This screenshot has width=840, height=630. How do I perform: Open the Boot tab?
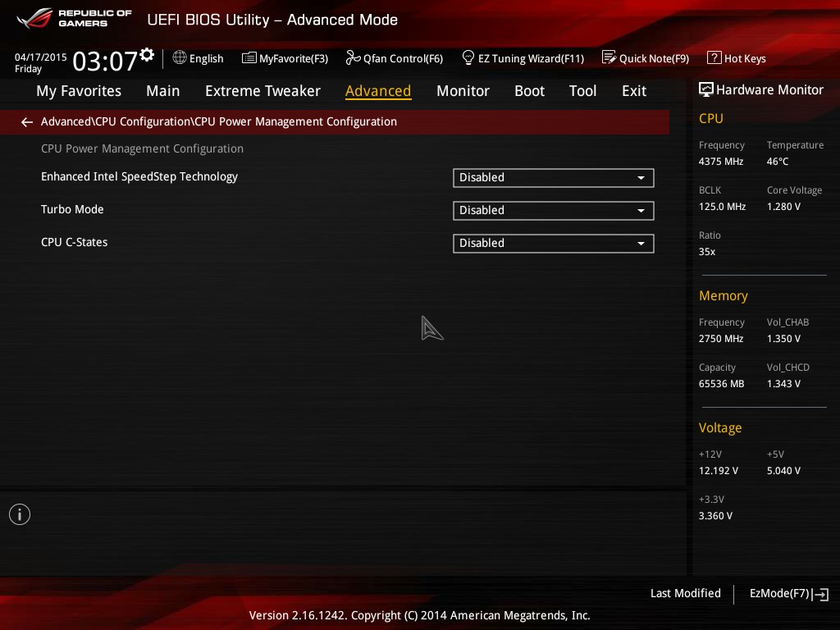pyautogui.click(x=529, y=91)
